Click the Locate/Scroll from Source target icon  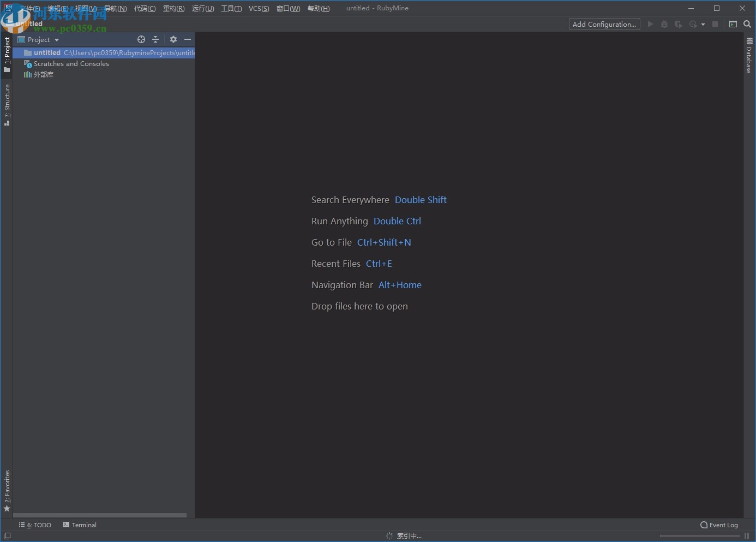pos(141,39)
